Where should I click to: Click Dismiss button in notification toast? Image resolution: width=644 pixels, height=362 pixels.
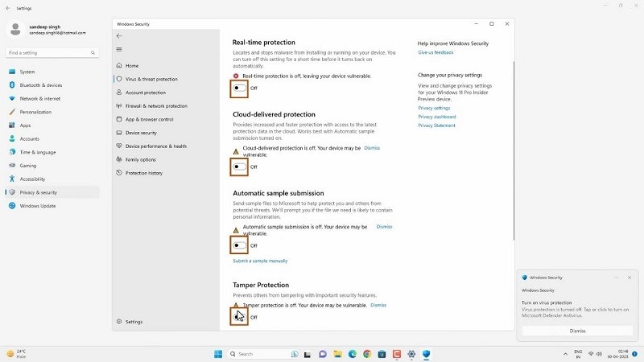pyautogui.click(x=577, y=331)
